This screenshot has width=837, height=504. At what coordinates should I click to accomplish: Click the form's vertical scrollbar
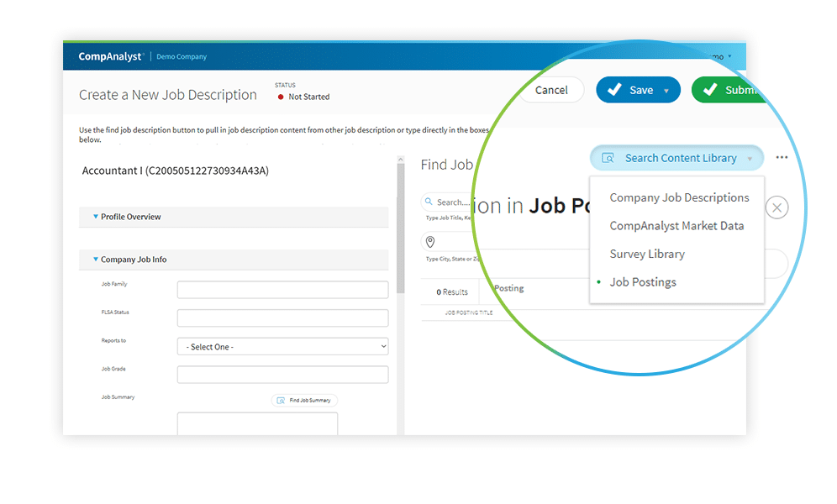pos(401,227)
